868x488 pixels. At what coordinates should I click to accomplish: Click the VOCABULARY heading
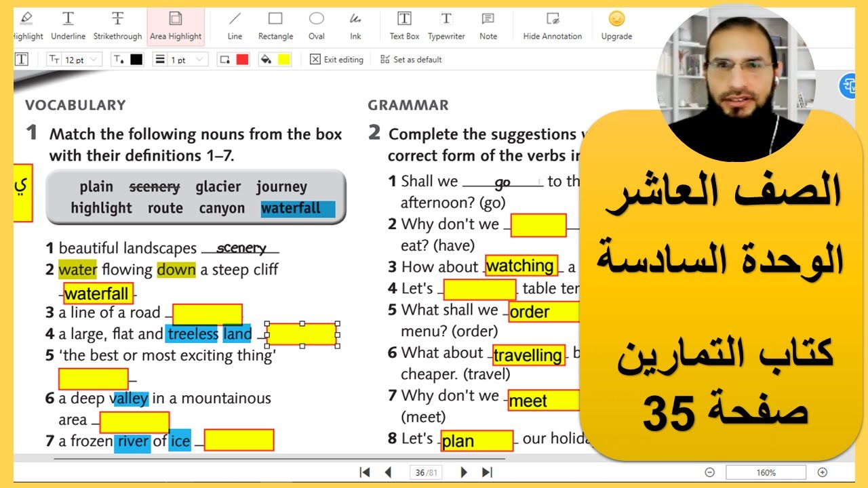75,105
